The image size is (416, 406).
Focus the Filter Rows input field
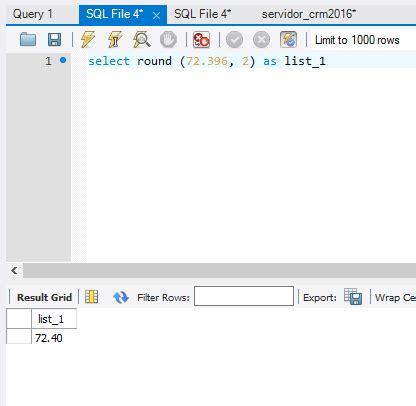(244, 296)
